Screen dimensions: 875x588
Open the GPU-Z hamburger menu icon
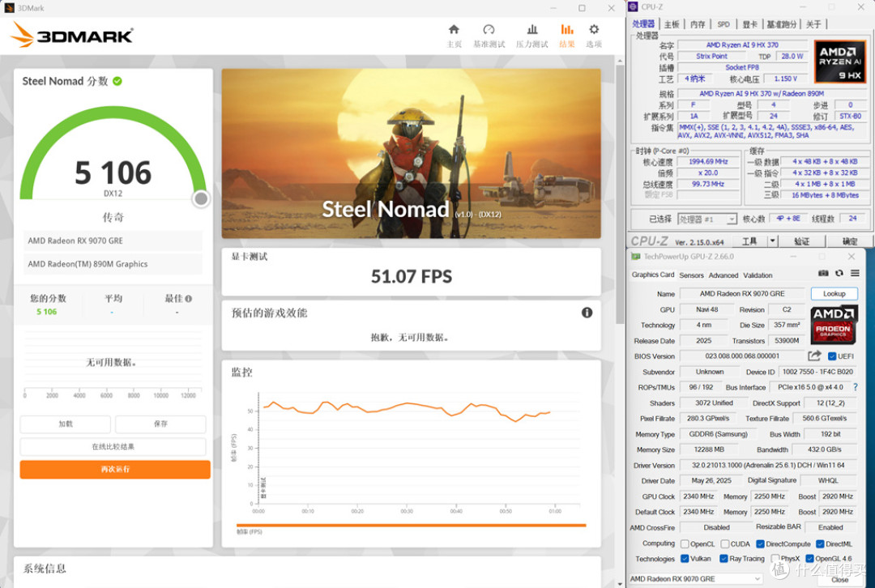[855, 274]
